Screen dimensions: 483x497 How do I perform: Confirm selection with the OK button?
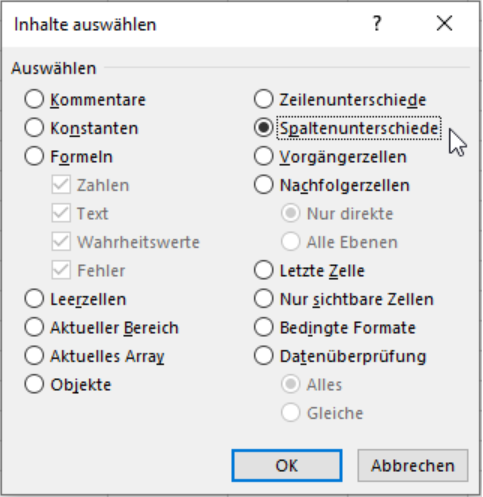pyautogui.click(x=287, y=465)
